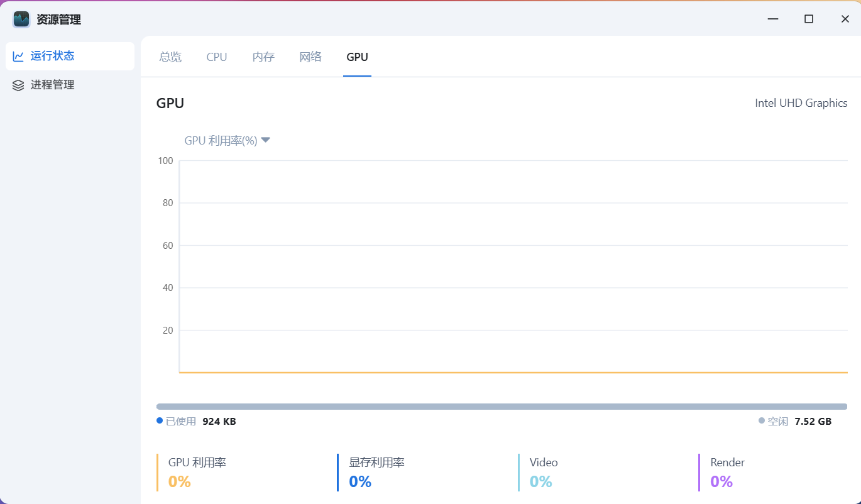Click the 显存利用率 0% stat

point(360,481)
